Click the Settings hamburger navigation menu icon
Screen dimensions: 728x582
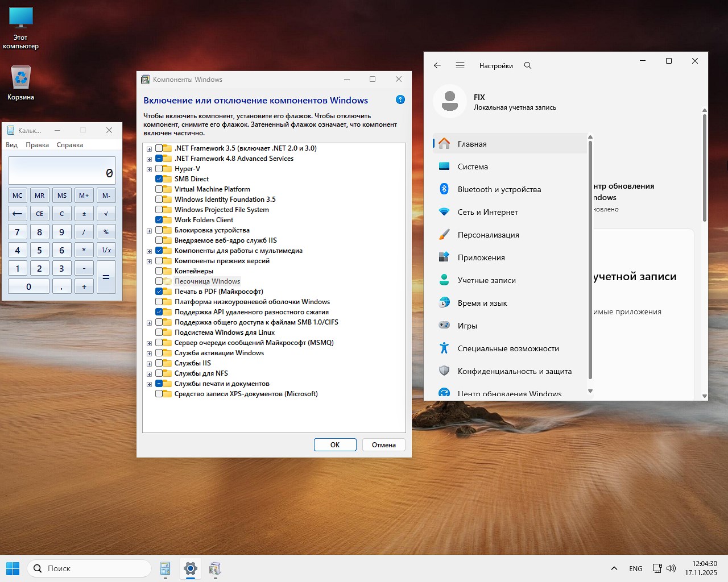coord(460,65)
